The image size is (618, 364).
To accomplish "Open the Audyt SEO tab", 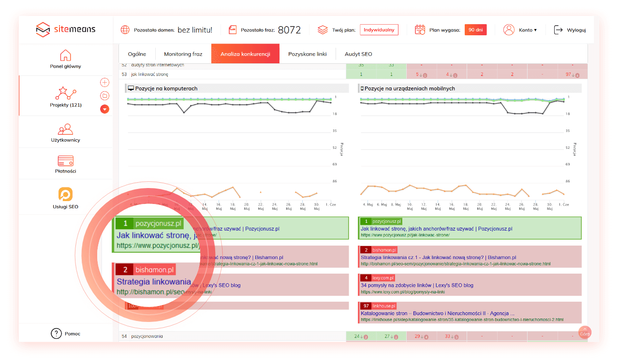I will (x=358, y=54).
